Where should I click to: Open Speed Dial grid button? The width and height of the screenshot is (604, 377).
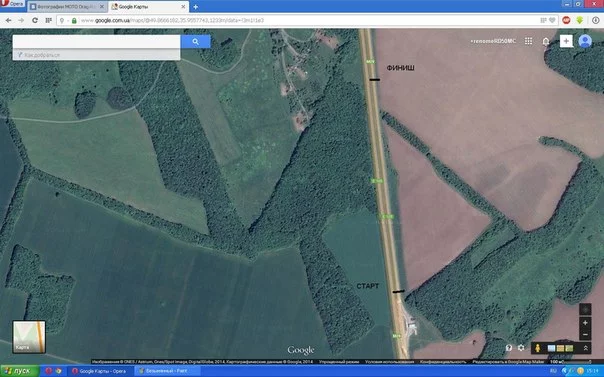(x=48, y=20)
